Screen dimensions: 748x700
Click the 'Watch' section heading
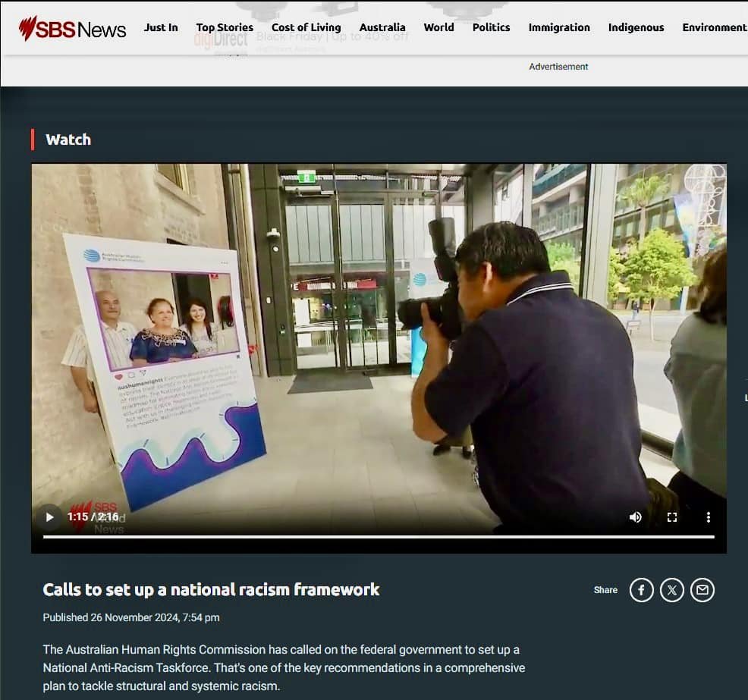(68, 140)
